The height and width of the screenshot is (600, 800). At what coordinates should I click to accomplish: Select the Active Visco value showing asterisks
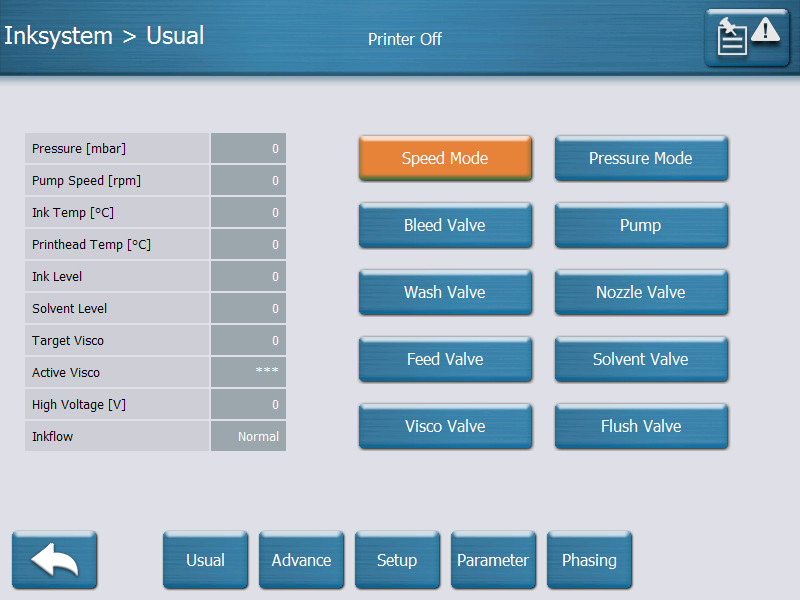pyautogui.click(x=248, y=372)
